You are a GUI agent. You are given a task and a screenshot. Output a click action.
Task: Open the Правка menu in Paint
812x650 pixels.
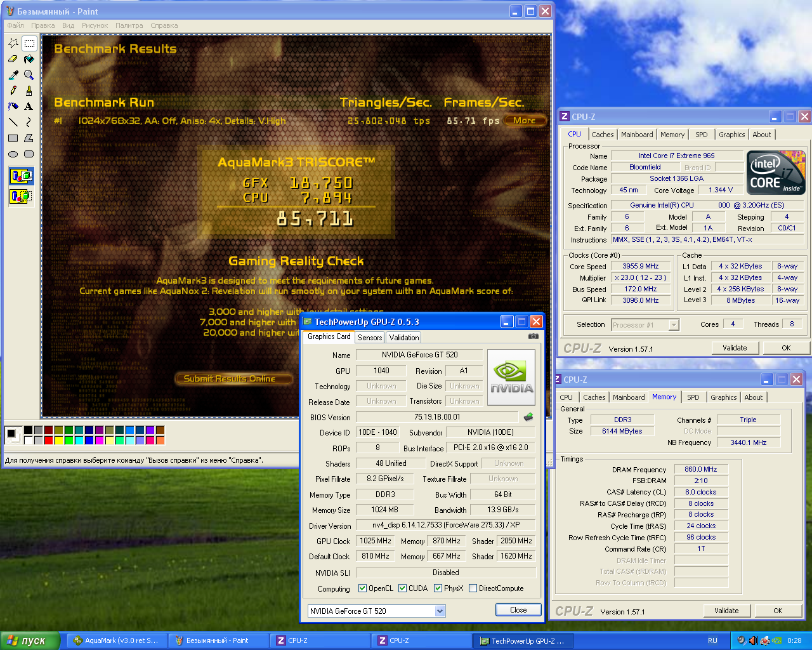43,25
